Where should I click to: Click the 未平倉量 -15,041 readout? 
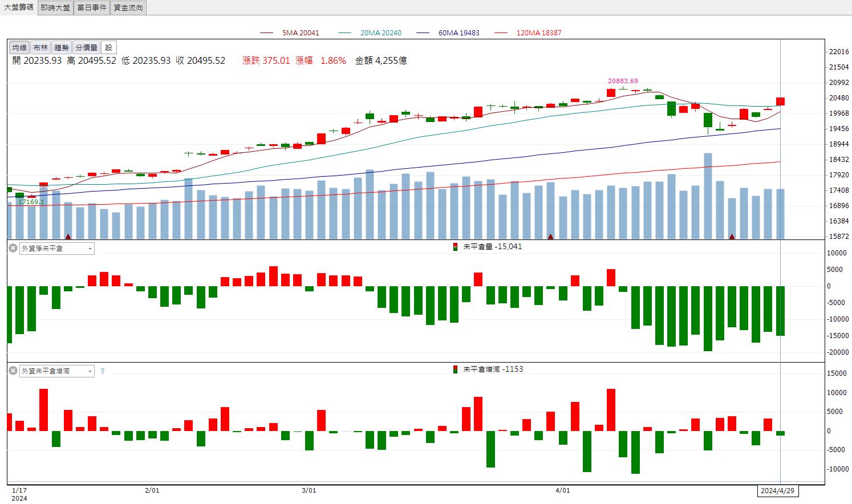click(x=493, y=247)
